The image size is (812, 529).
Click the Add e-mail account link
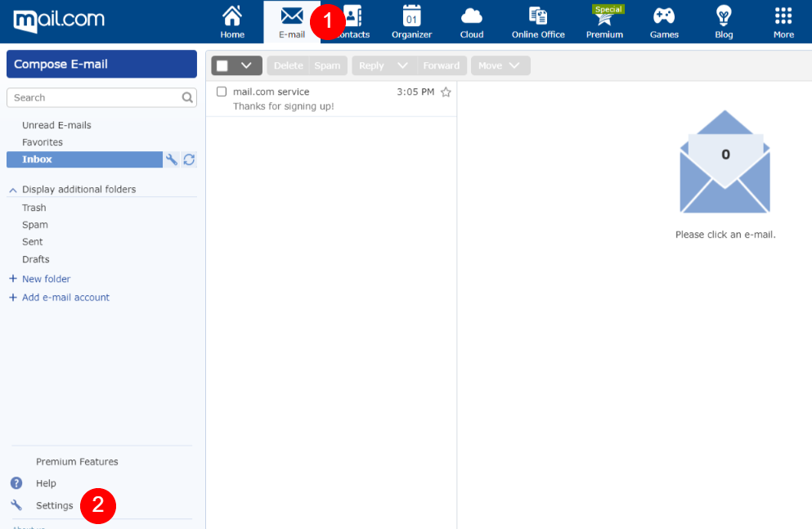65,298
